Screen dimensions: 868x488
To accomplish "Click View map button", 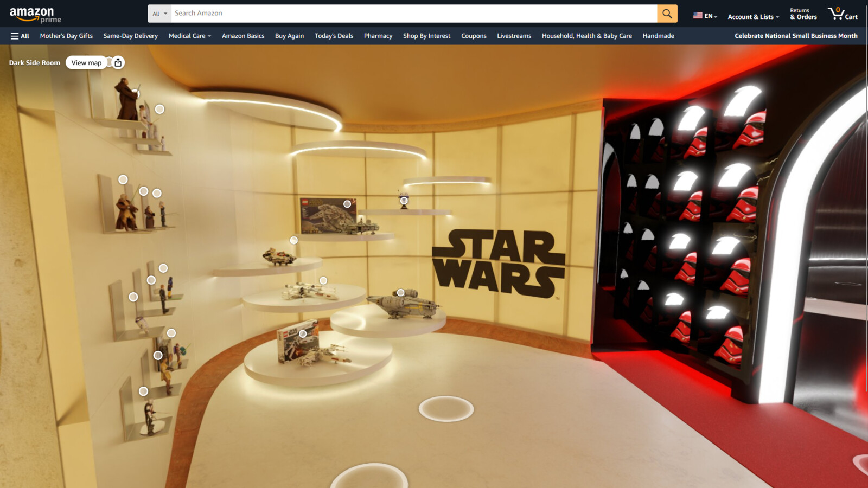I will point(86,62).
